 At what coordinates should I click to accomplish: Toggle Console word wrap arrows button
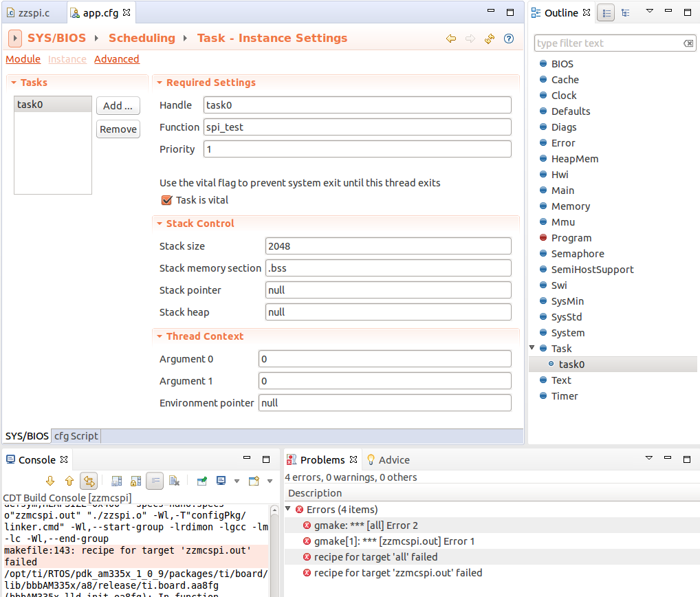tap(89, 481)
